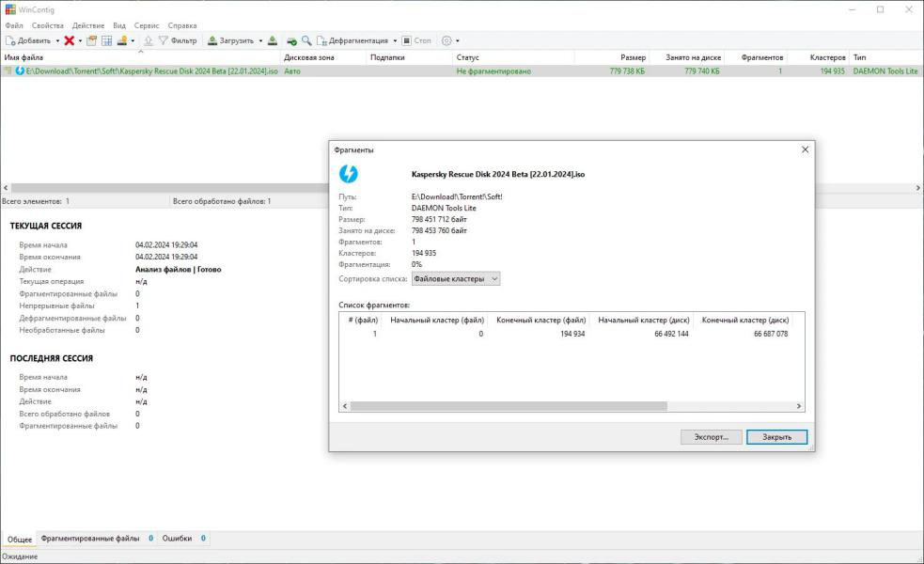Open the dropdown arrow beside the red X
This screenshot has height=564, width=924.
(80, 41)
